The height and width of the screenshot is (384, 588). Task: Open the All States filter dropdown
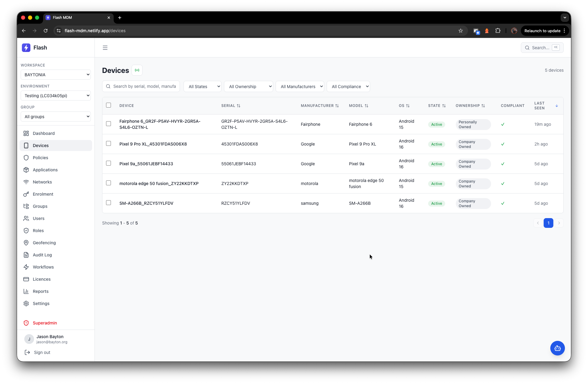(x=202, y=87)
